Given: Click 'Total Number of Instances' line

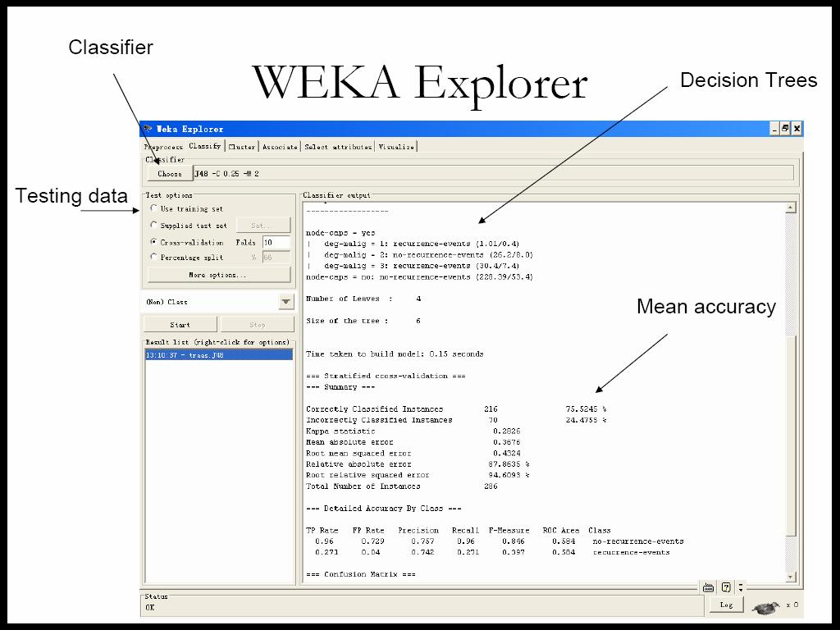Looking at the screenshot, I should pyautogui.click(x=402, y=486).
